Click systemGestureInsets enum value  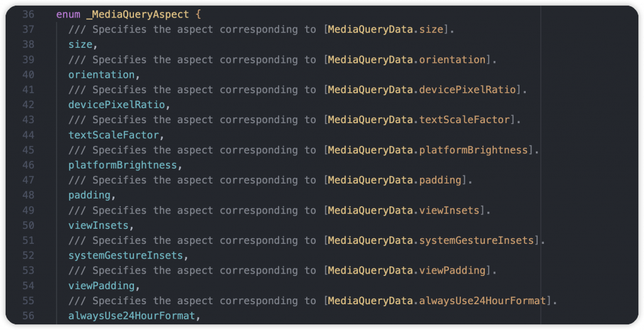pos(126,255)
